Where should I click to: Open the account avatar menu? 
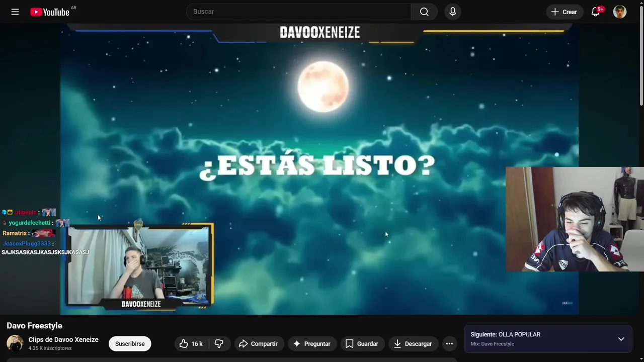click(620, 12)
